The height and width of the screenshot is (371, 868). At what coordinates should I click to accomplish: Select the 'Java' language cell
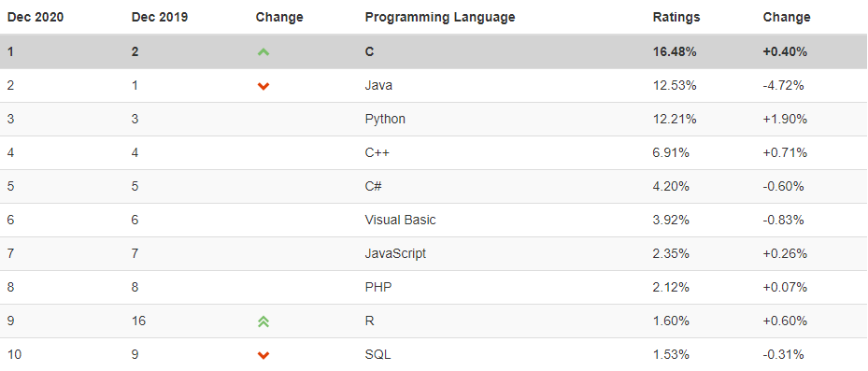(378, 86)
